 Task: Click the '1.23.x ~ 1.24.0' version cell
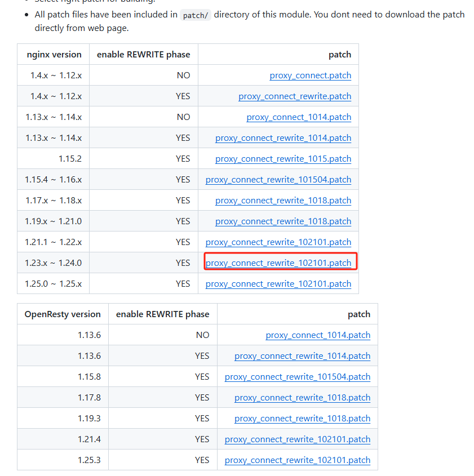[x=53, y=263]
